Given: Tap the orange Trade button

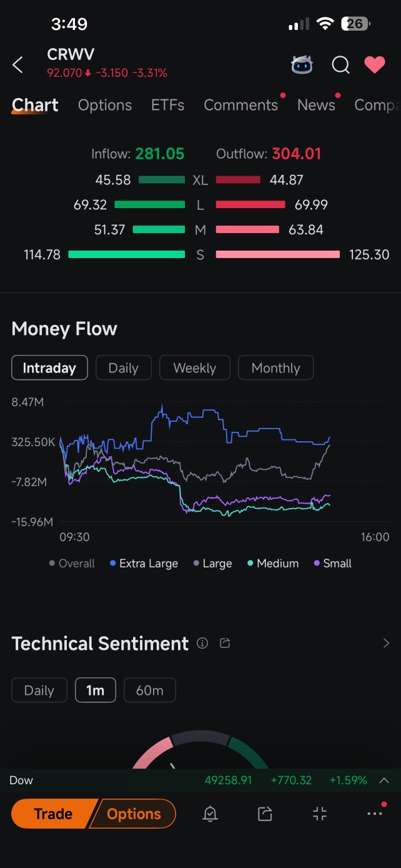Looking at the screenshot, I should [54, 814].
